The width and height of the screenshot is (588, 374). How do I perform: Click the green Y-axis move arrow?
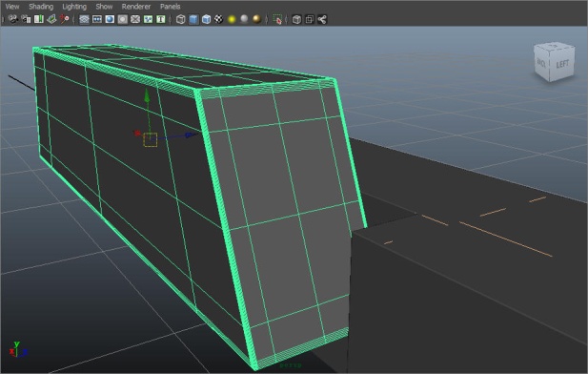[x=147, y=95]
